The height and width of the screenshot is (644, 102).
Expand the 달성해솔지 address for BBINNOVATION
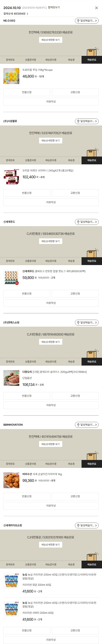pyautogui.click(x=87, y=425)
